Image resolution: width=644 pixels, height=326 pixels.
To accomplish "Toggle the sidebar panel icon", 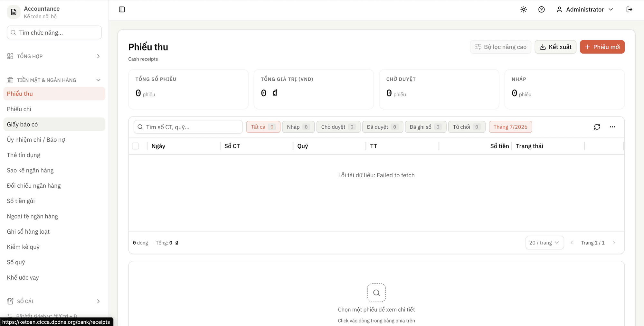I will [x=122, y=10].
